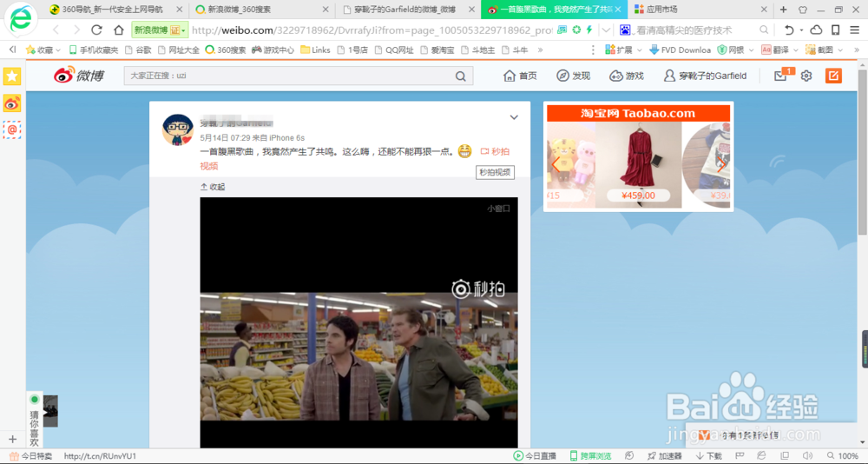
Task: Add a sidebar app with plus icon
Action: click(13, 440)
